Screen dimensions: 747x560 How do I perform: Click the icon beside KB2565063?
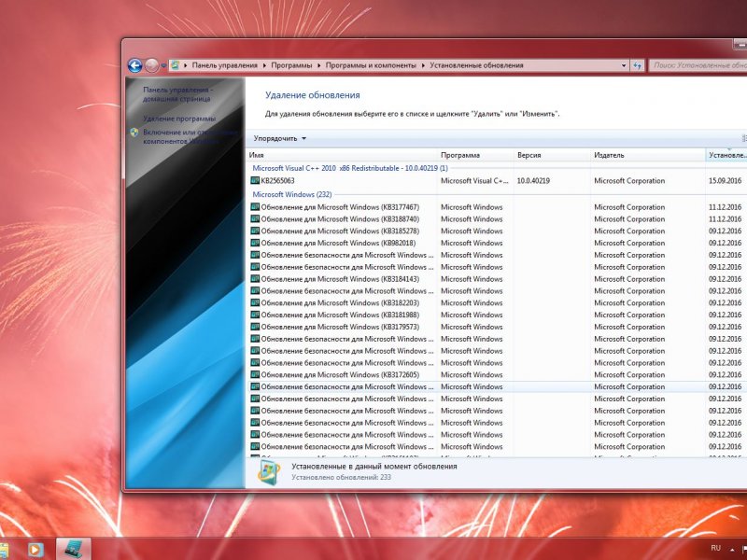(x=255, y=180)
